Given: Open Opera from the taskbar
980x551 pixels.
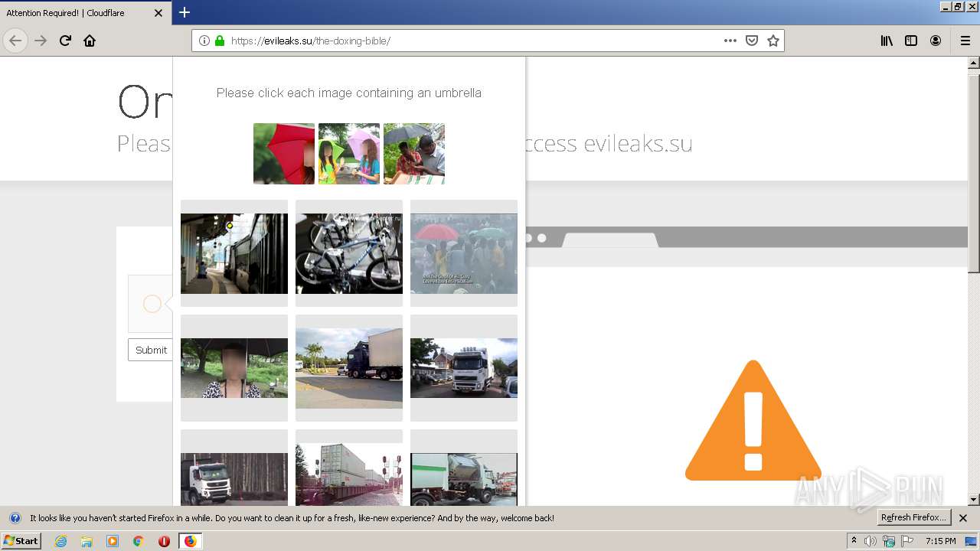Looking at the screenshot, I should pyautogui.click(x=164, y=541).
